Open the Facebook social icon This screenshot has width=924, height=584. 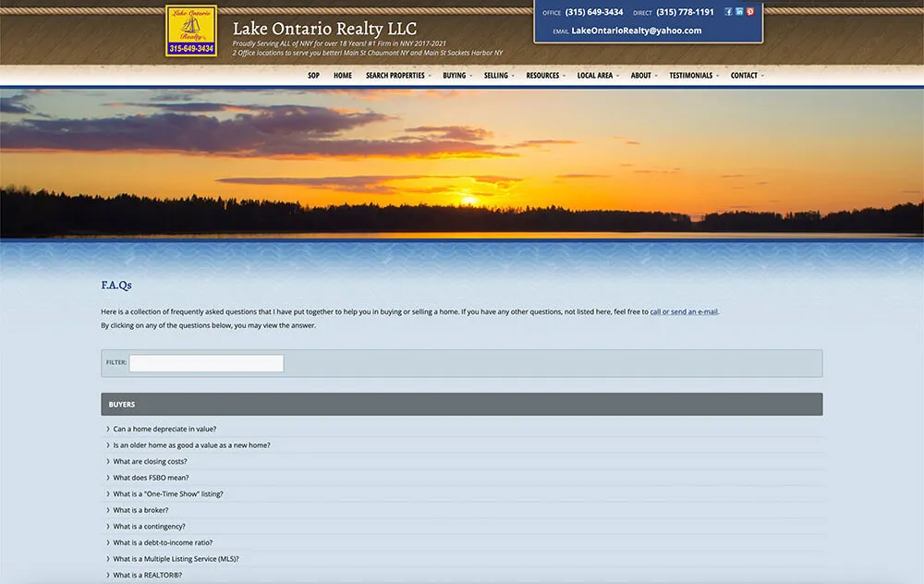pyautogui.click(x=728, y=12)
